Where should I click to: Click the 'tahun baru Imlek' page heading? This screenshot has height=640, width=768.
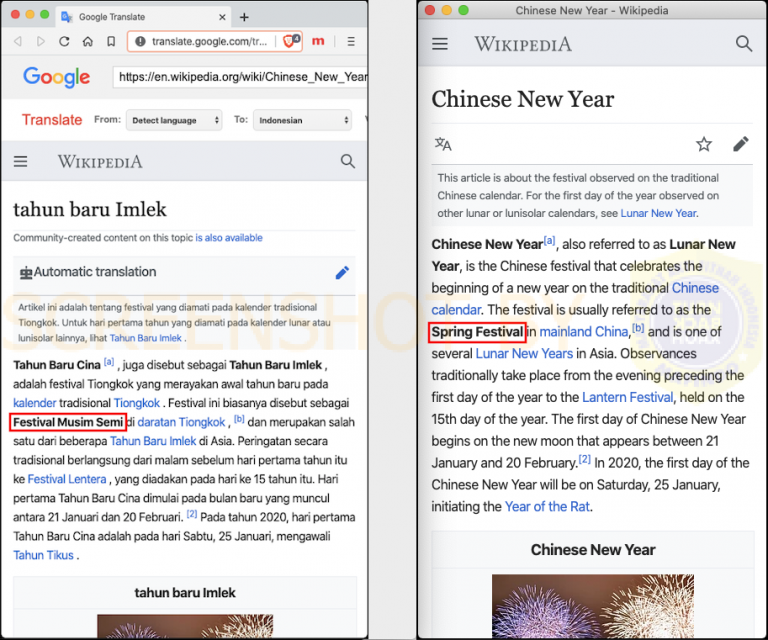click(x=90, y=209)
